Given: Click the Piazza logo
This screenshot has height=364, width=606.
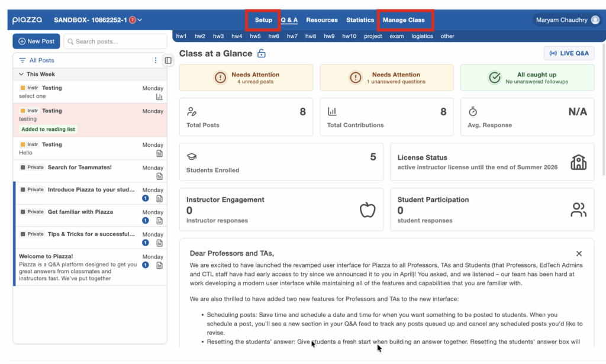Looking at the screenshot, I should click(27, 20).
